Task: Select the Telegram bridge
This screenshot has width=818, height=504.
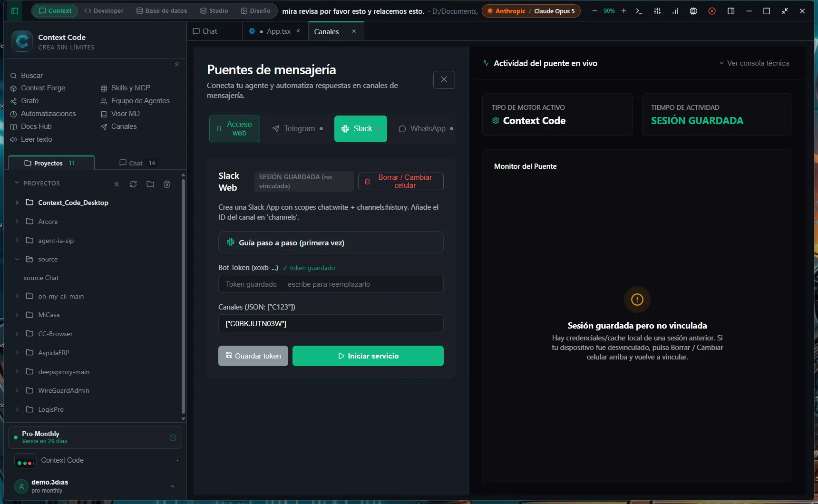Action: pos(298,128)
